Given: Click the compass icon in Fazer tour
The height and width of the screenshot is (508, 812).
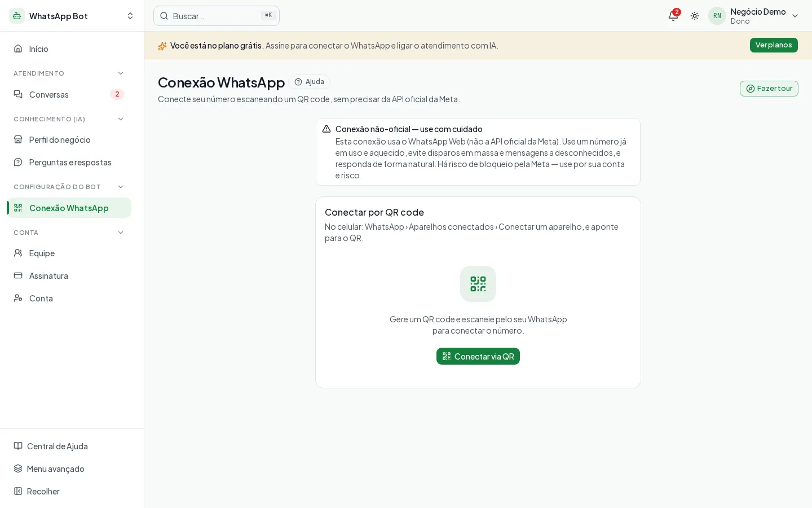Looking at the screenshot, I should click(751, 89).
